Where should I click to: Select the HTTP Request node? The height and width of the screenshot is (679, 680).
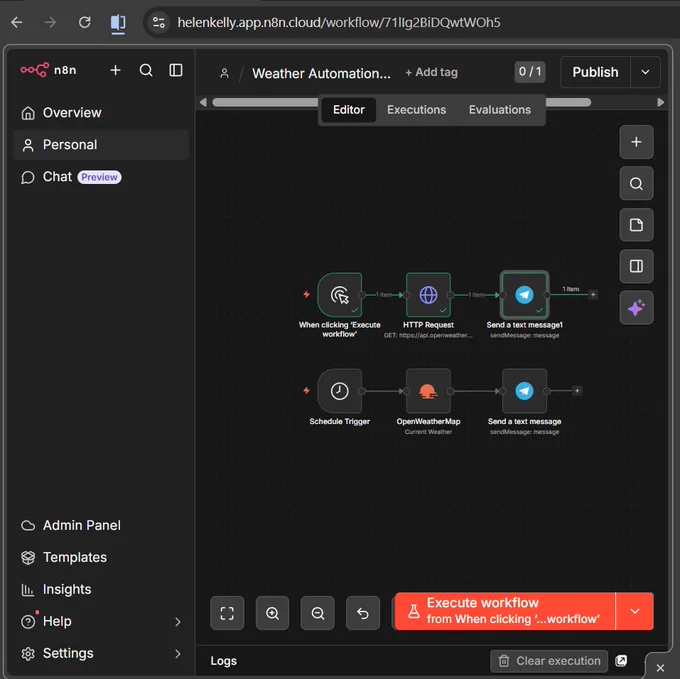click(x=428, y=295)
